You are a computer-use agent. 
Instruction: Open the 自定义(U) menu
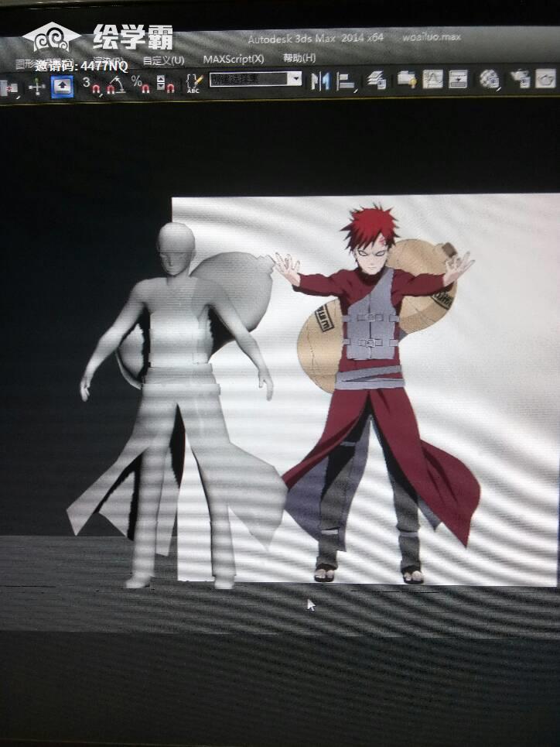(163, 60)
